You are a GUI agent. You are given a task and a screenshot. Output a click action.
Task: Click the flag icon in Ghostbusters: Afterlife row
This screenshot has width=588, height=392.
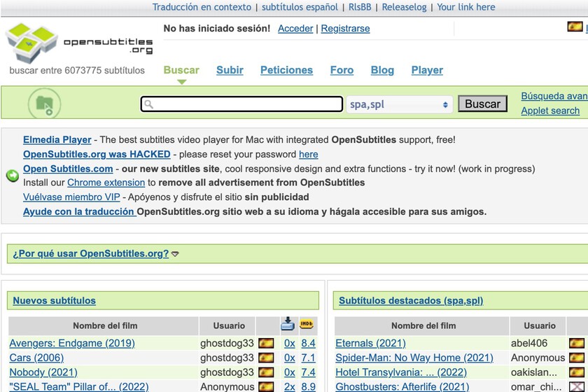(577, 386)
